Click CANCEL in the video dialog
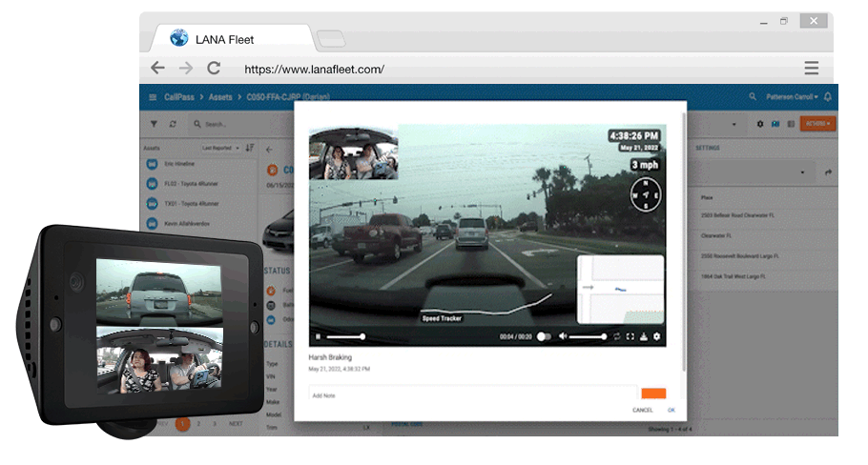This screenshot has height=465, width=868. [x=643, y=410]
